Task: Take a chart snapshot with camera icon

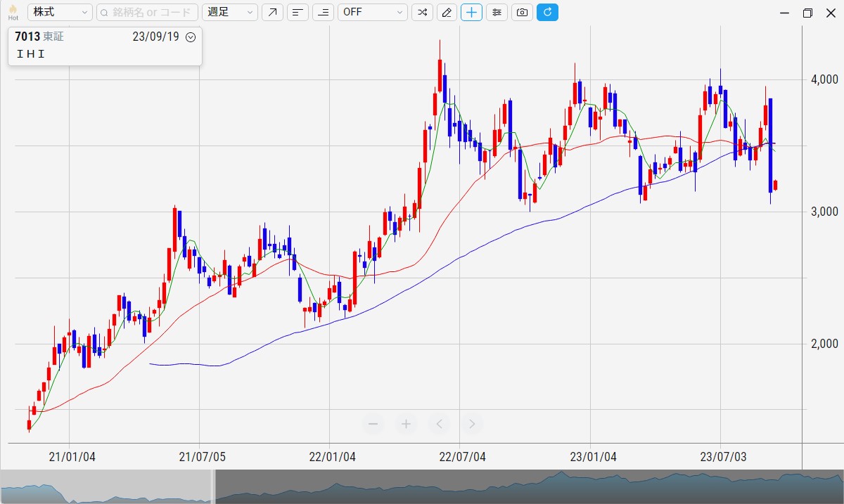Action: [x=522, y=12]
